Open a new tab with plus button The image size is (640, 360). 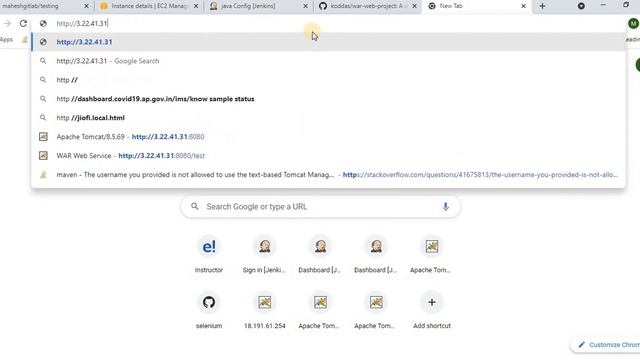pyautogui.click(x=542, y=6)
